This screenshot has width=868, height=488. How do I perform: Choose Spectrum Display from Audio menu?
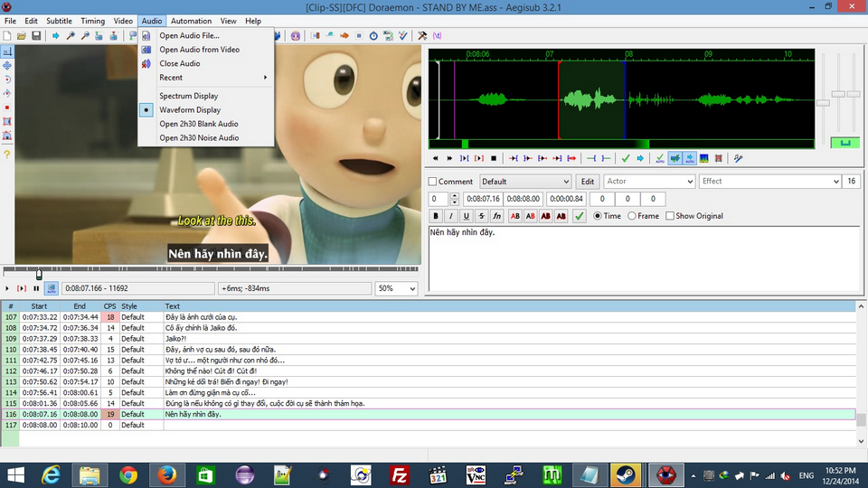(x=188, y=96)
